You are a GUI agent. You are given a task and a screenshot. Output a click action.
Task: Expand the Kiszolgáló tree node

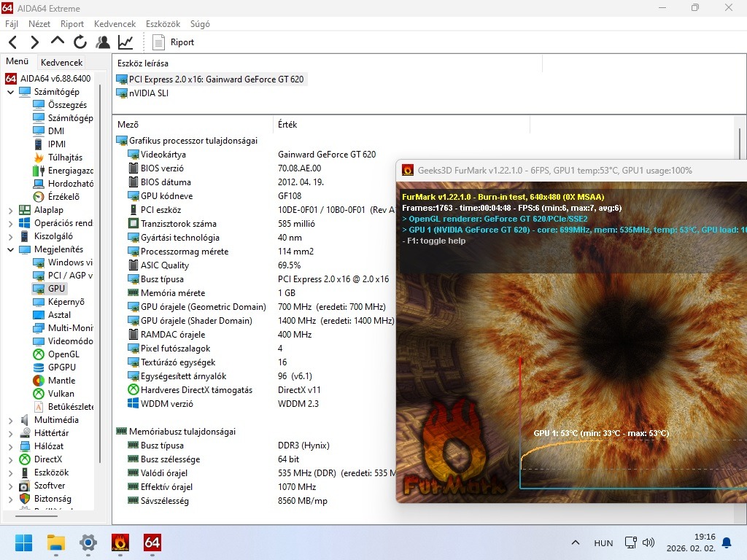click(10, 236)
